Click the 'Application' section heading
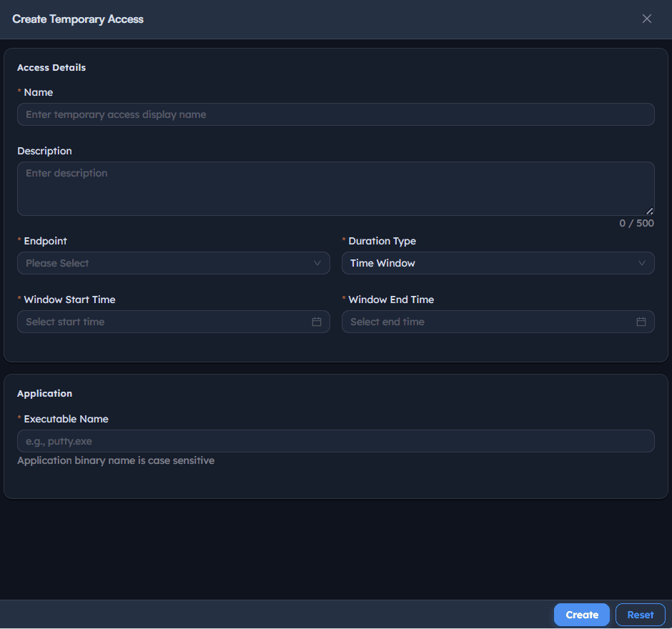Viewport: 672px width, 629px height. coord(44,393)
